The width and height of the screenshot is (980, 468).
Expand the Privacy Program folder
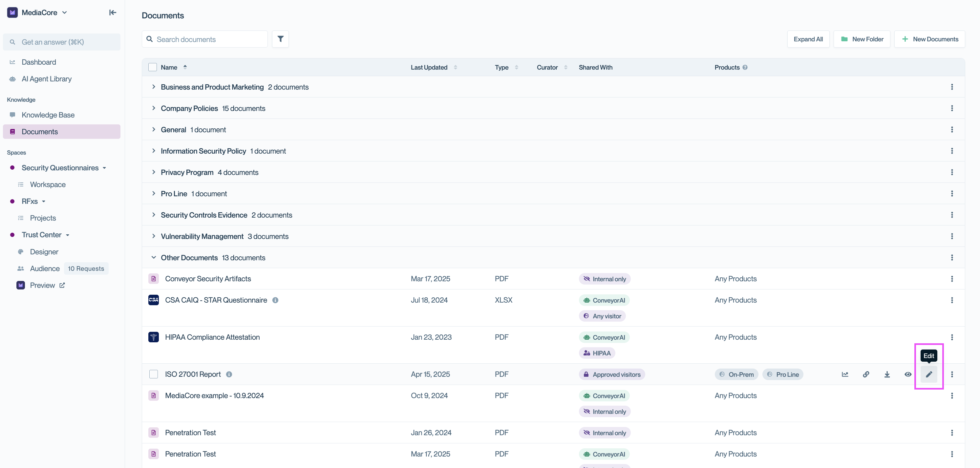tap(153, 172)
